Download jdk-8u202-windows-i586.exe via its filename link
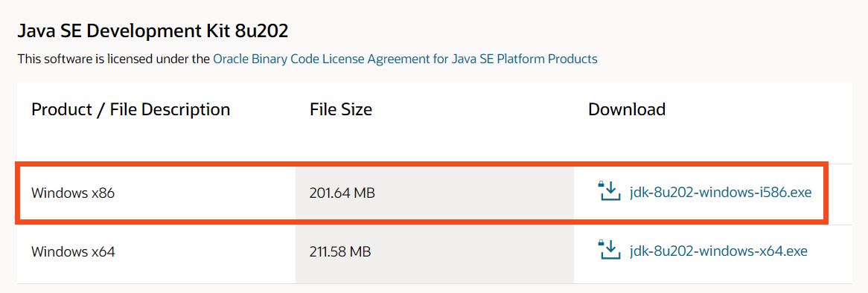868x293 pixels. point(721,193)
